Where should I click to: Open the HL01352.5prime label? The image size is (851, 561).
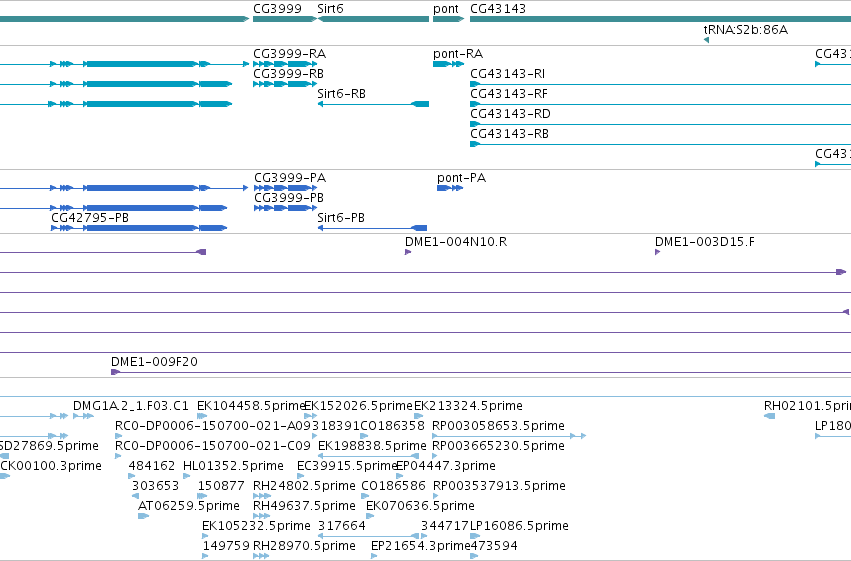click(233, 467)
